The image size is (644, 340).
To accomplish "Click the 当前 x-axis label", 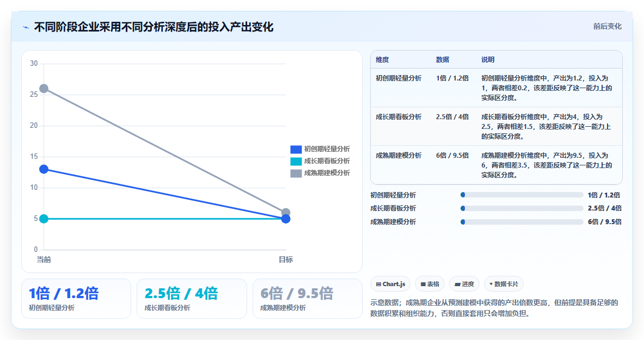I will 44,259.
